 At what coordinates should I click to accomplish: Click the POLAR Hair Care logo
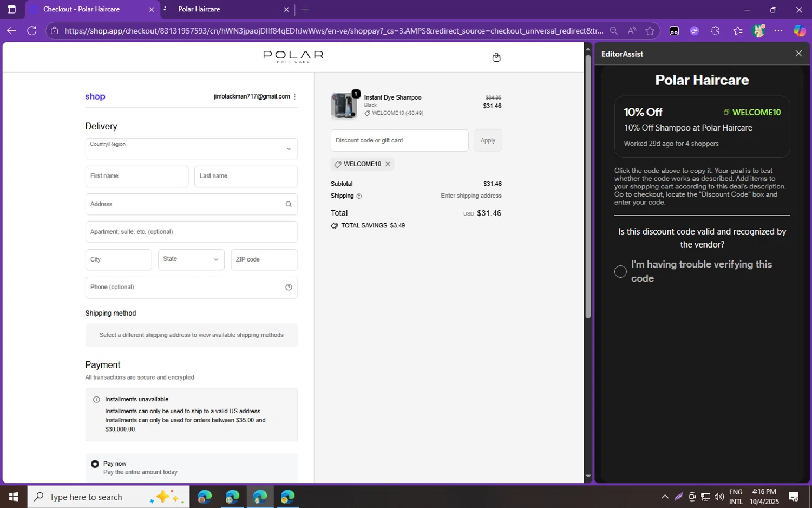[x=293, y=57]
